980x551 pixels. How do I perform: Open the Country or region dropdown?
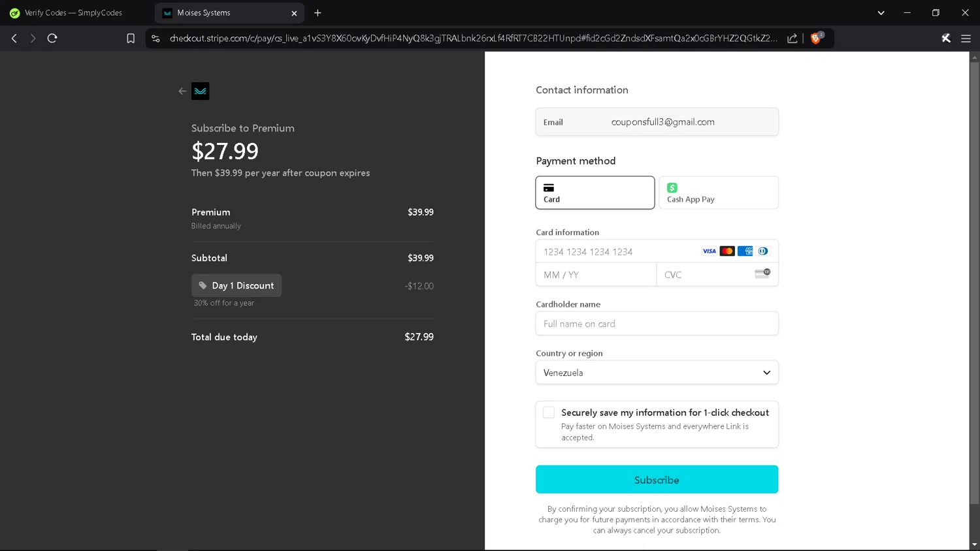tap(657, 373)
